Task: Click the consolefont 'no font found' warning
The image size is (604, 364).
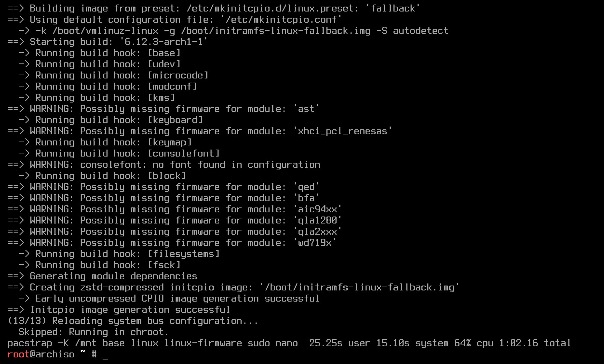Action: pos(164,165)
